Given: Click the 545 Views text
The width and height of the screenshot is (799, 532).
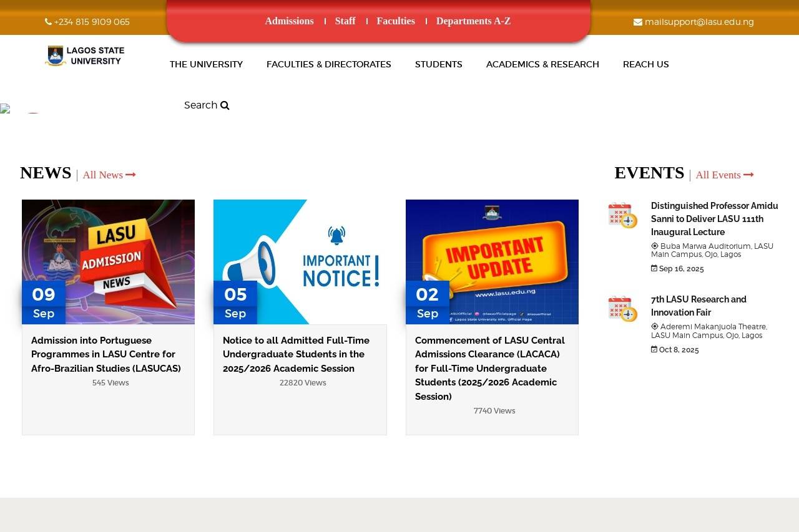Looking at the screenshot, I should [x=110, y=383].
